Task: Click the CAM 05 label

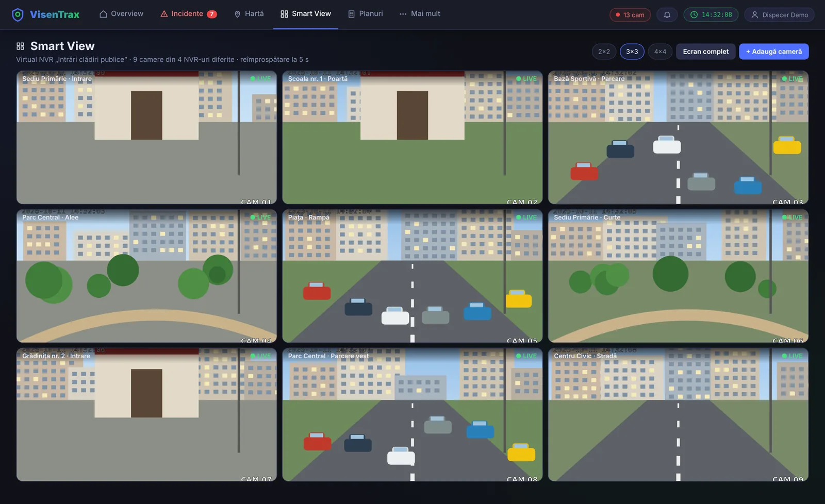Action: (x=522, y=340)
